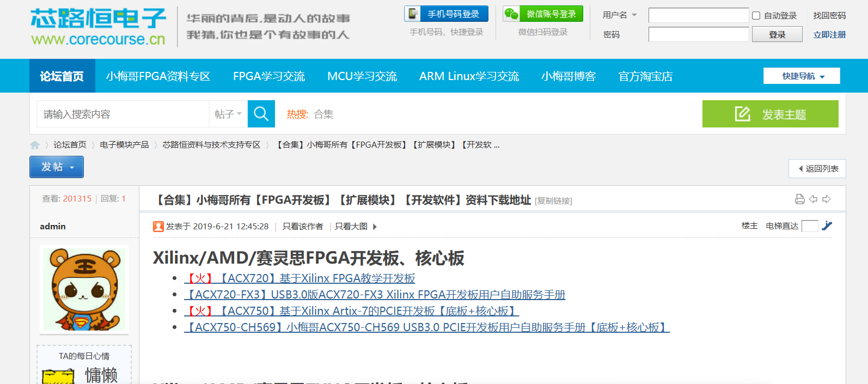Image resolution: width=868 pixels, height=384 pixels.
Task: Click the 立即注册 link
Action: click(x=829, y=35)
